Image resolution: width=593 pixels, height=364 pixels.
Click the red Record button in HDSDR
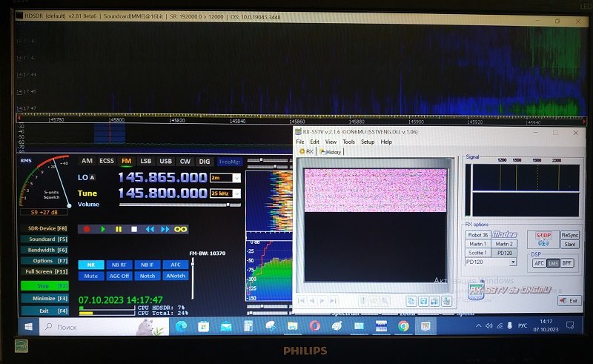[87, 229]
